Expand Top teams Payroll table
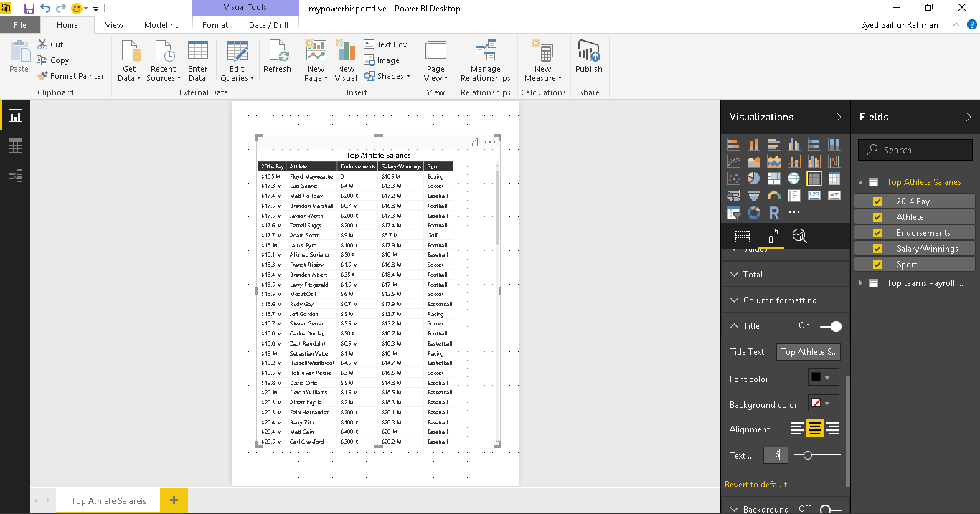The width and height of the screenshot is (980, 514). tap(859, 282)
